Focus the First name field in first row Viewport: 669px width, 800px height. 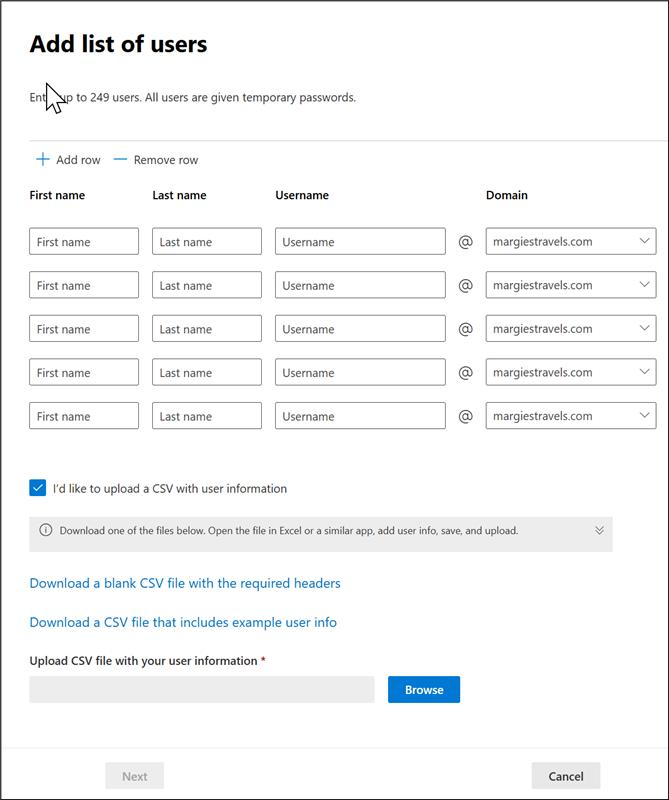coord(84,242)
